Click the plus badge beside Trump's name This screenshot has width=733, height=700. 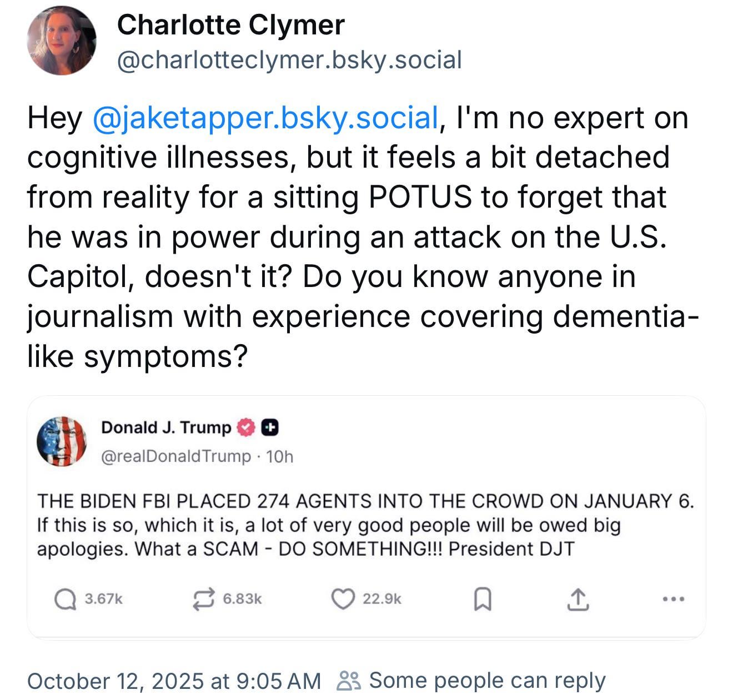click(x=269, y=427)
